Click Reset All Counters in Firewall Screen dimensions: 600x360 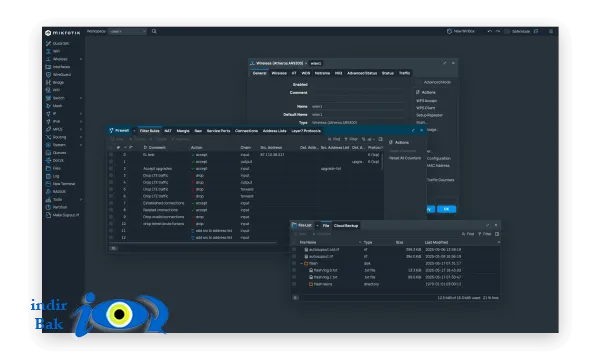(405, 158)
